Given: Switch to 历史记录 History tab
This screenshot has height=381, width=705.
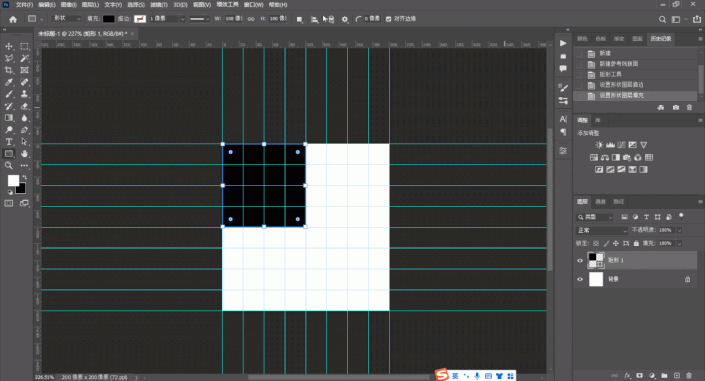Looking at the screenshot, I should click(x=660, y=39).
